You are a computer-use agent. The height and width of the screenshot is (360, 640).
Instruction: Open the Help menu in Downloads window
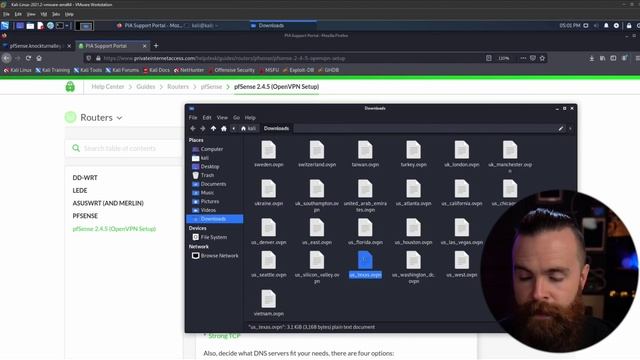pyautogui.click(x=250, y=118)
